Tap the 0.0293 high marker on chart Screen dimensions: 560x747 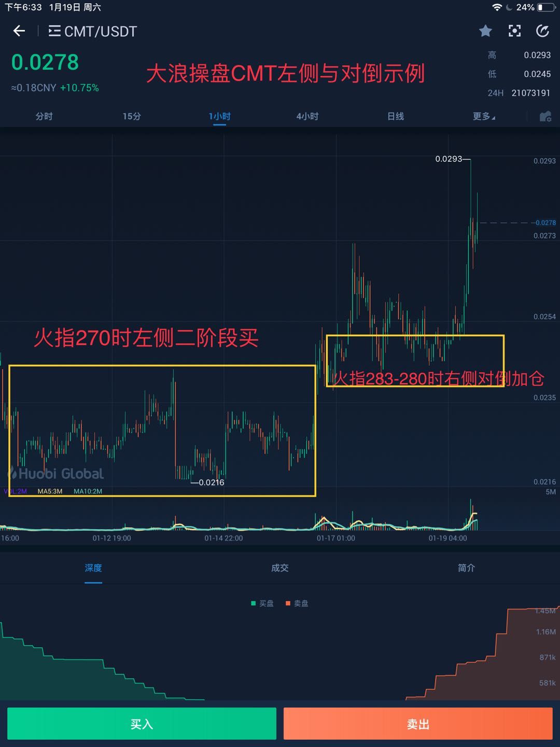pos(449,159)
